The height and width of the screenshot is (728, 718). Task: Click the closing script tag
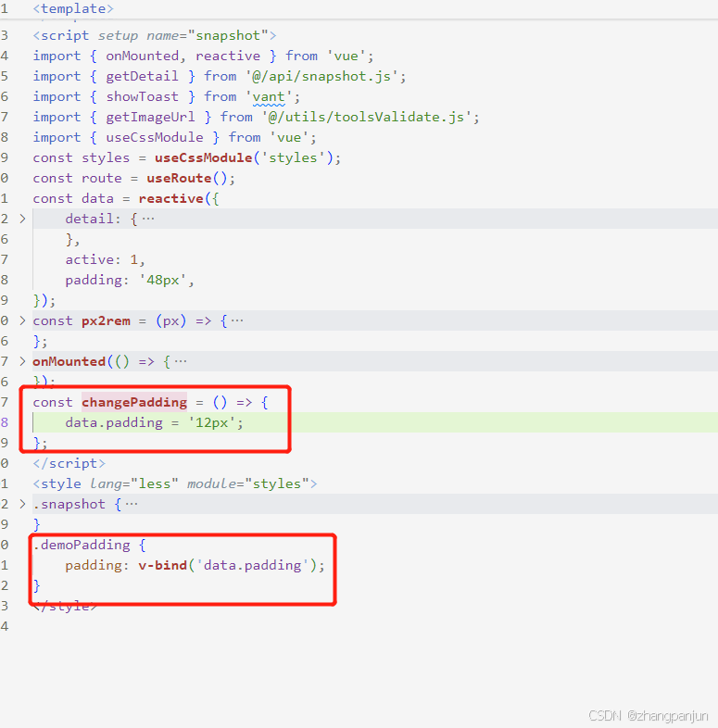(69, 464)
